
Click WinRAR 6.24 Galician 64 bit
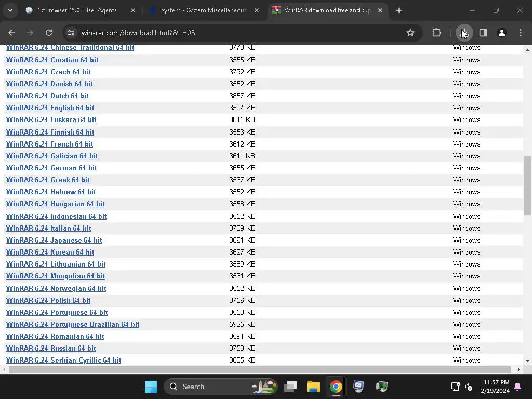(52, 156)
